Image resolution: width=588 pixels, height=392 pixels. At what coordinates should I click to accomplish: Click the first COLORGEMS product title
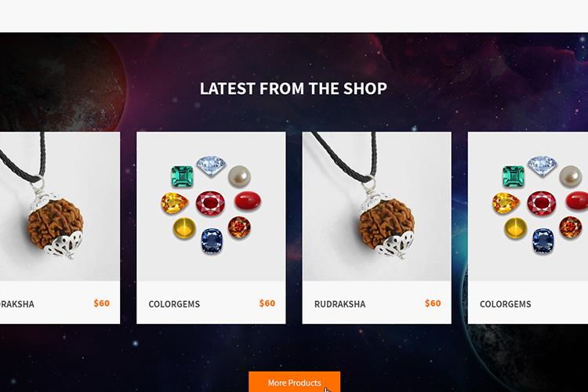(174, 304)
